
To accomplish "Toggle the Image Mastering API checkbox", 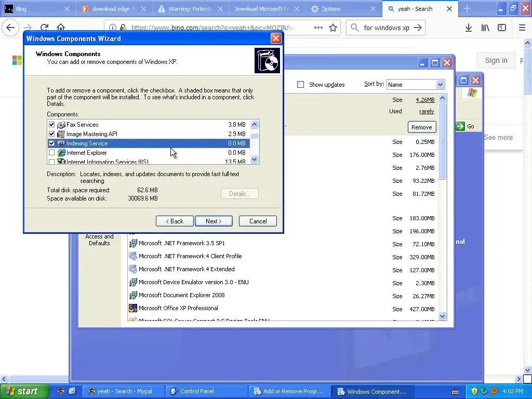I will [51, 134].
